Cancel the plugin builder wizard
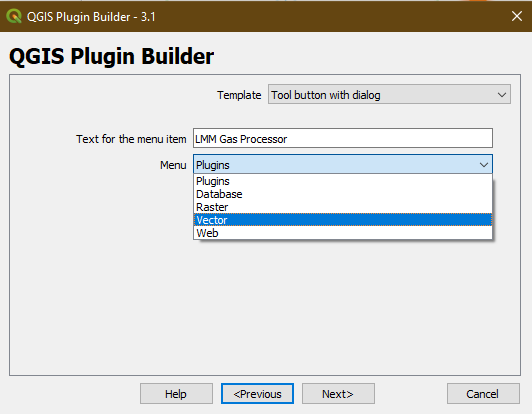Image resolution: width=532 pixels, height=414 pixels. click(483, 394)
